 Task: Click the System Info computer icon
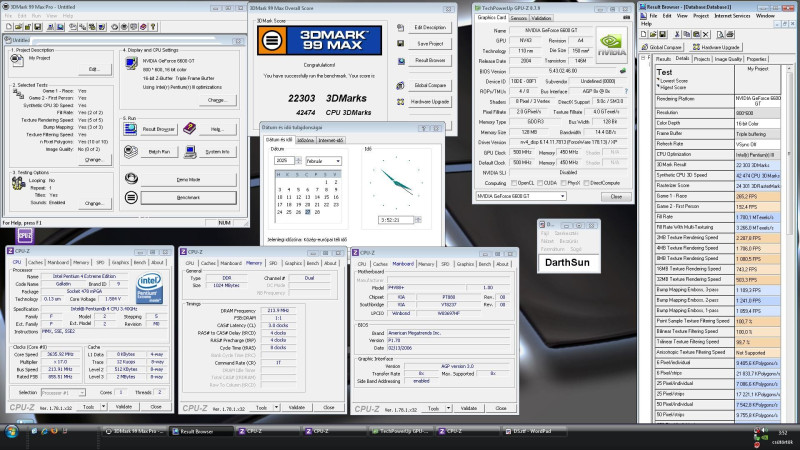tap(190, 152)
